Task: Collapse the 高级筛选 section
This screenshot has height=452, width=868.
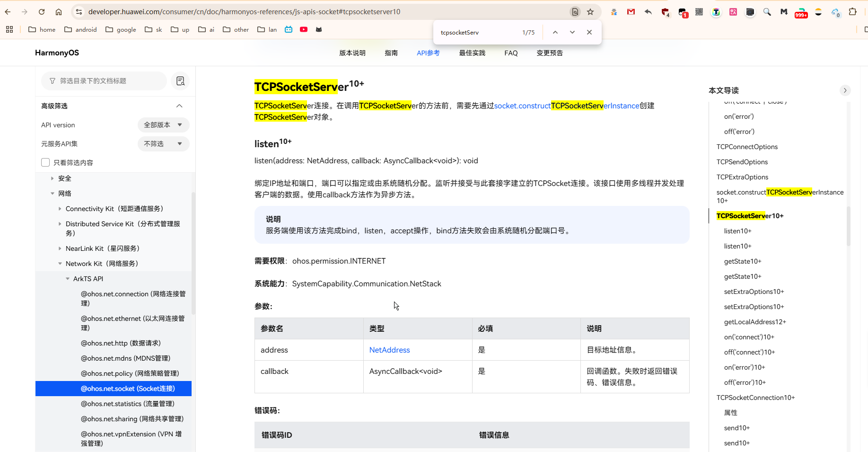Action: (179, 106)
